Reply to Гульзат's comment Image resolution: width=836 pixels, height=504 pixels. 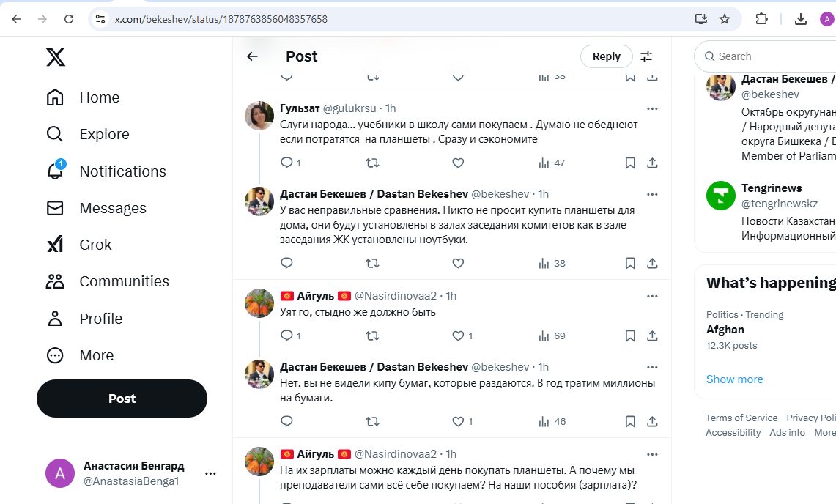click(286, 163)
